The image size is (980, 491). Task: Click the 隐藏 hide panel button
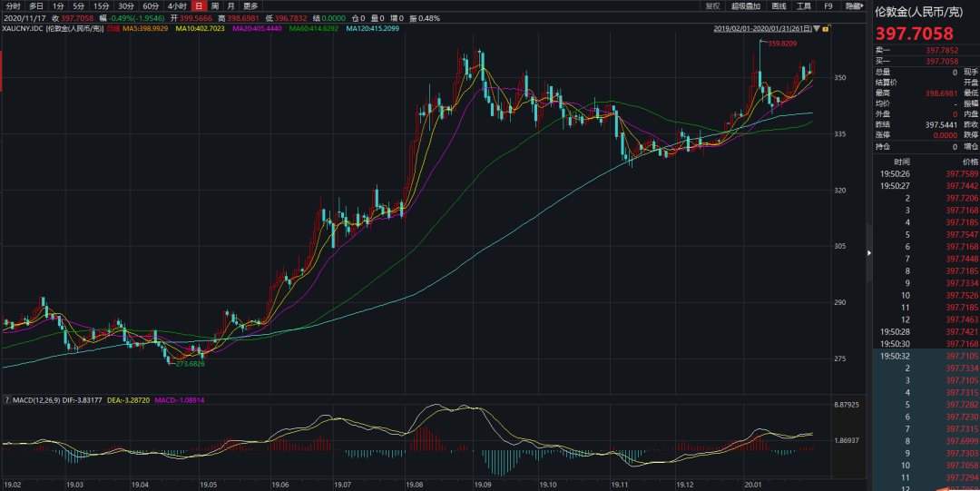(x=854, y=5)
